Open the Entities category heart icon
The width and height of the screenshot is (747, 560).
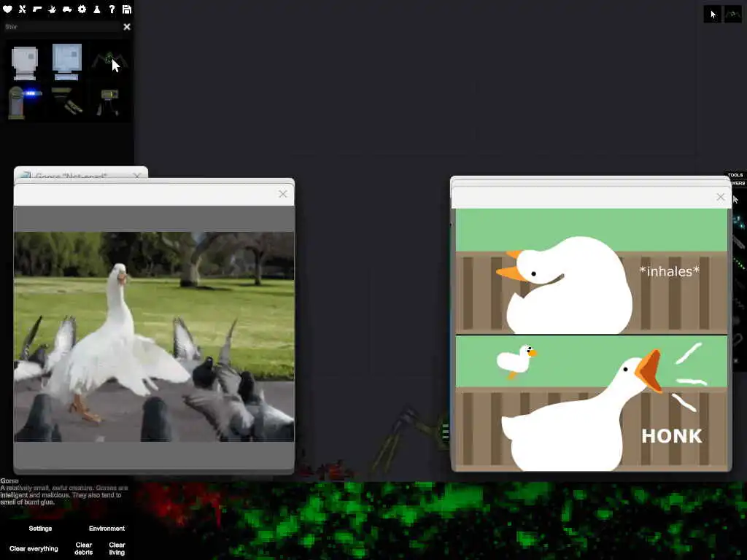click(x=7, y=9)
